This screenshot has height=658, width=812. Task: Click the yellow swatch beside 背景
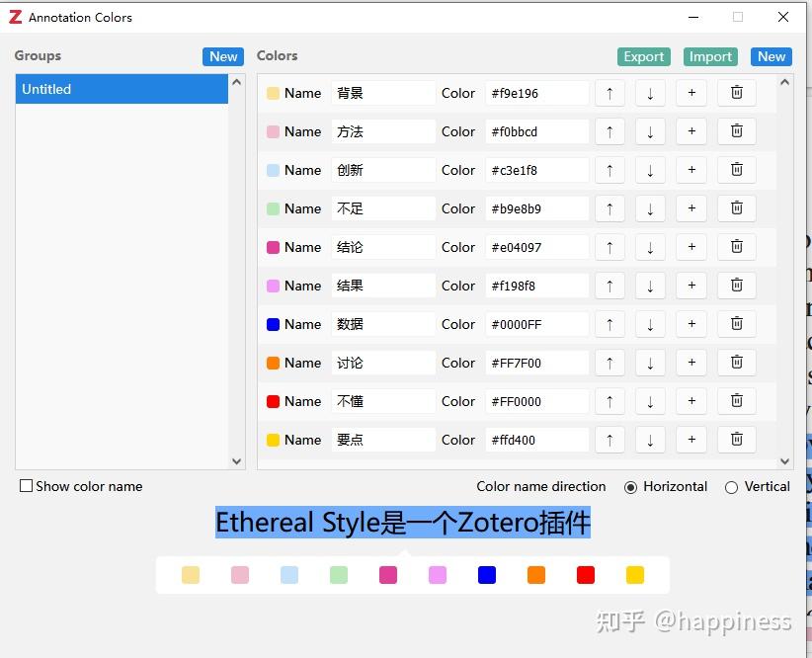pyautogui.click(x=274, y=92)
